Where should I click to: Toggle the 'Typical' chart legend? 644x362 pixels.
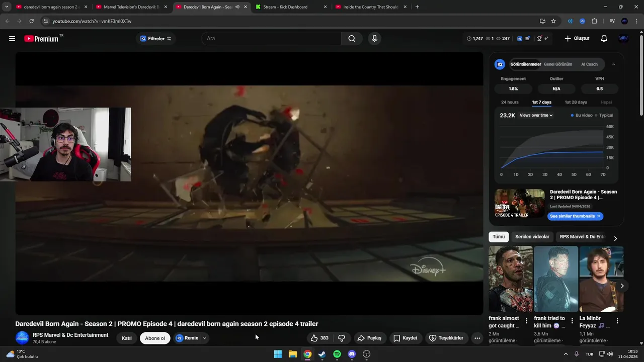pyautogui.click(x=604, y=115)
